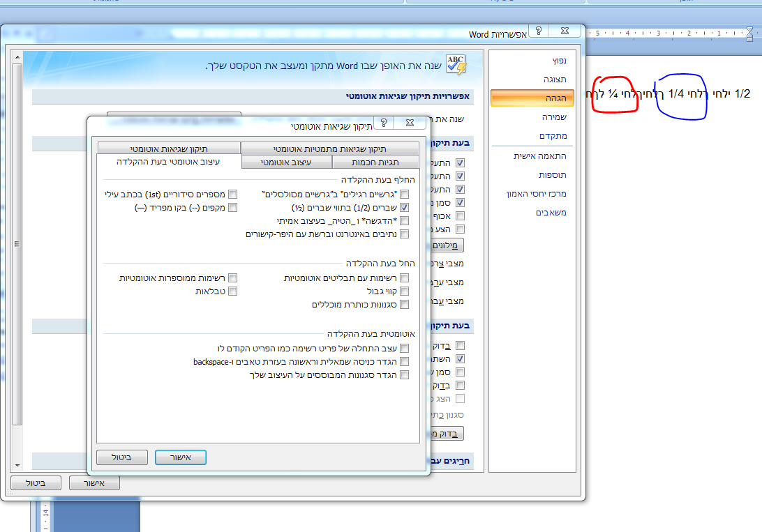Toggle tables checkbox (טבלאות)

(233, 291)
